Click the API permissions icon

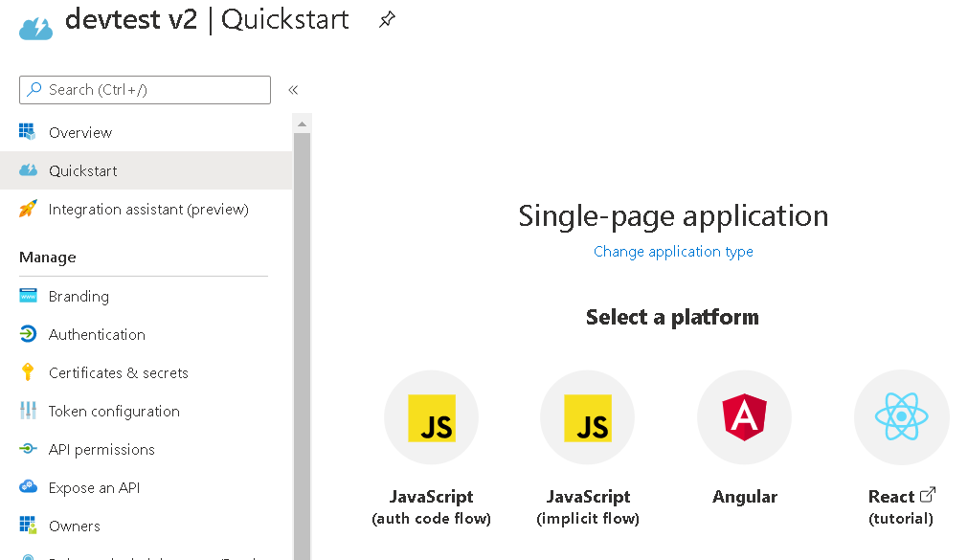[28, 449]
